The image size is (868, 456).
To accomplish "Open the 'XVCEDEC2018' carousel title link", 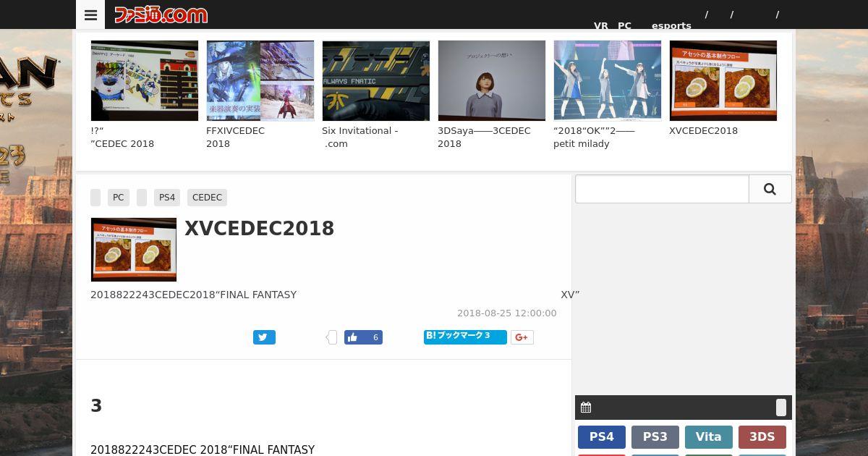I will (703, 131).
